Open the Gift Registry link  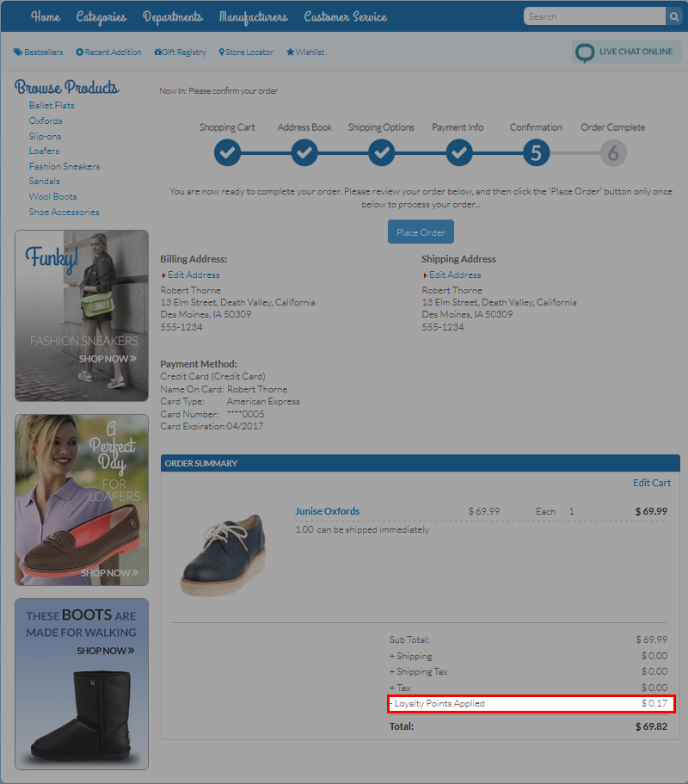(x=180, y=52)
